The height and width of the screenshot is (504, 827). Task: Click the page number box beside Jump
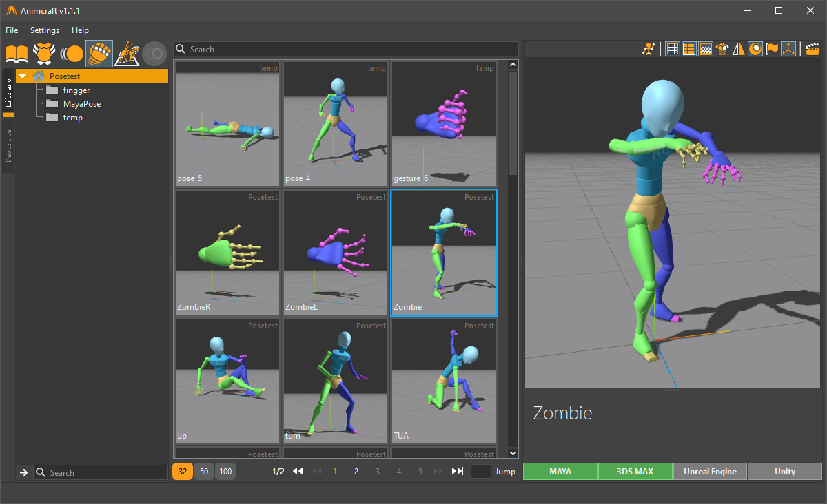(x=480, y=472)
